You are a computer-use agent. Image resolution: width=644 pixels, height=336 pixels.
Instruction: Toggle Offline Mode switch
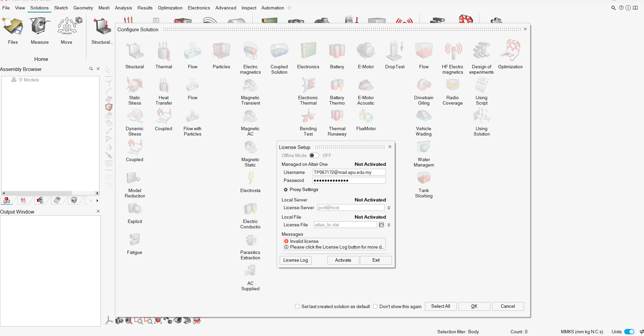click(x=314, y=155)
